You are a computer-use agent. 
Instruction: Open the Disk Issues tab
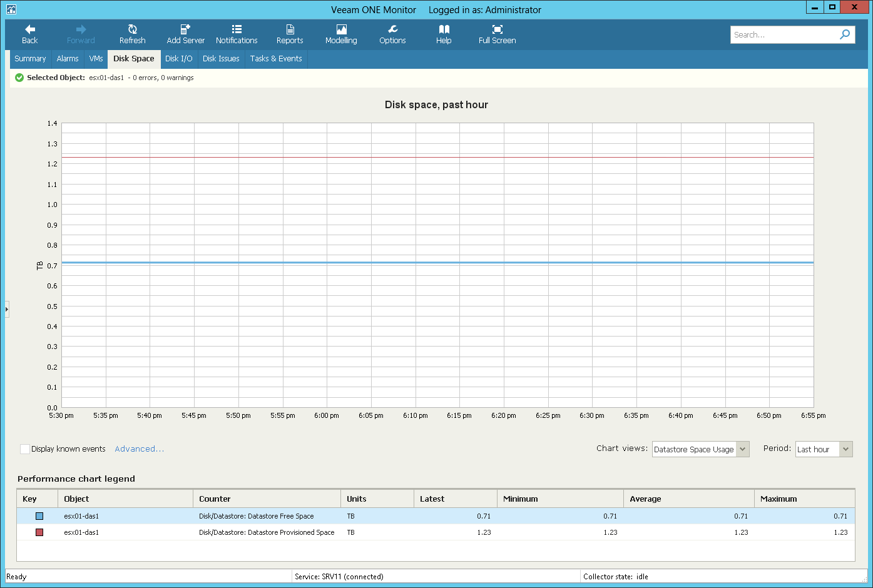[221, 59]
